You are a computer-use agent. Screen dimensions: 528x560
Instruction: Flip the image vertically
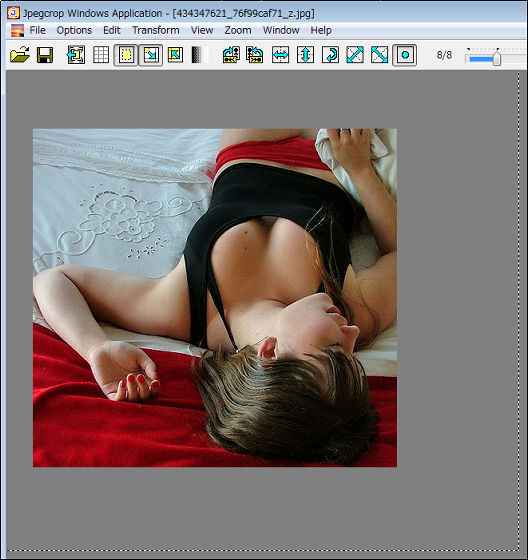tap(305, 55)
